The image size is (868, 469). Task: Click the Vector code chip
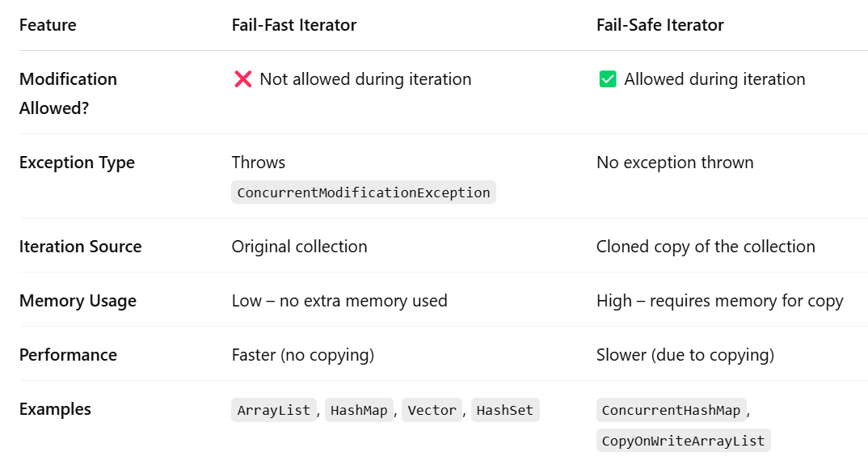pos(432,410)
